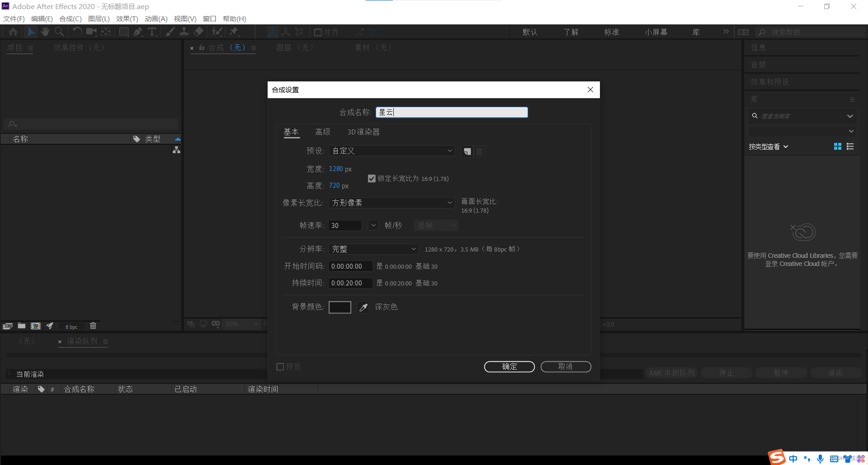Expand the 当前渲染 section
Screen dimensions: 868x465
pyautogui.click(x=9, y=374)
